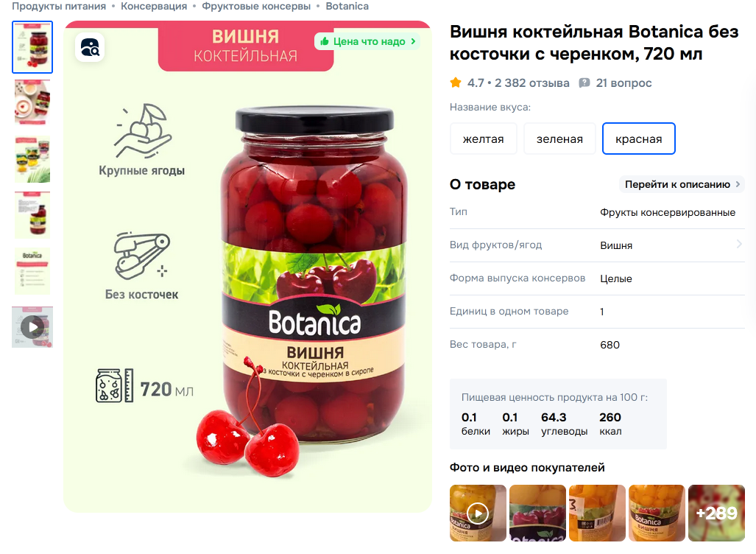Click the orange rating star icon

click(x=456, y=83)
